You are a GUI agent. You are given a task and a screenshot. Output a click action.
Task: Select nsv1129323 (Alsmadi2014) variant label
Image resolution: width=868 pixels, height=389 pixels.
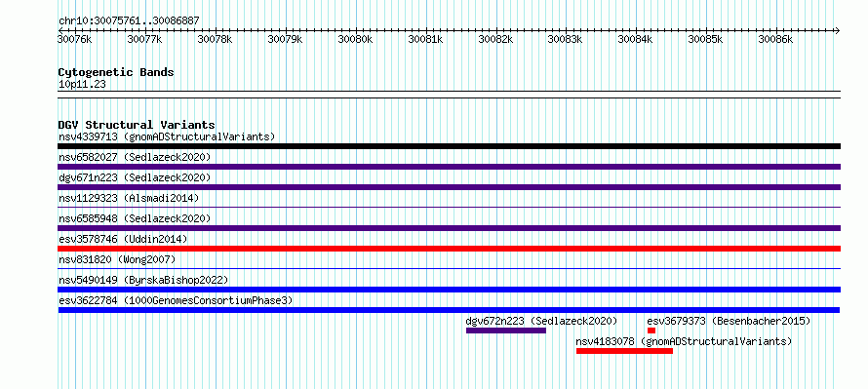[129, 198]
